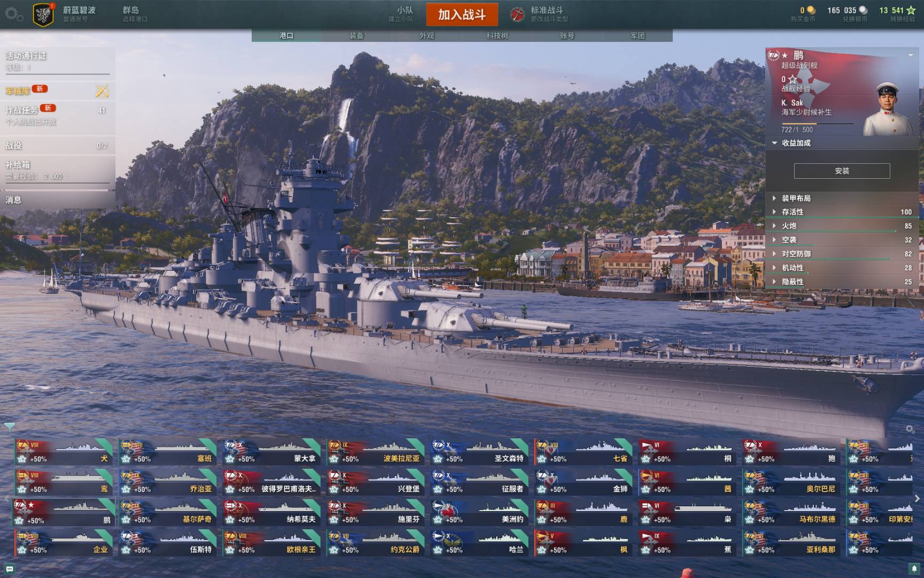Image resolution: width=924 pixels, height=578 pixels.
Task: Click the 军械库 armory icon
Action: (102, 91)
